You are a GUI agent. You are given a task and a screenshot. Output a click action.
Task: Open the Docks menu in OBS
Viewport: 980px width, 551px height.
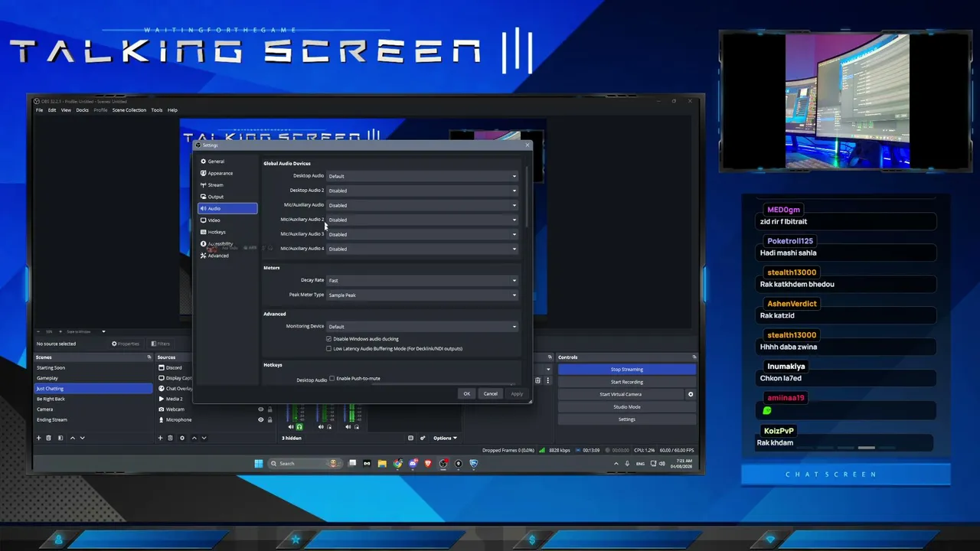[x=82, y=110]
